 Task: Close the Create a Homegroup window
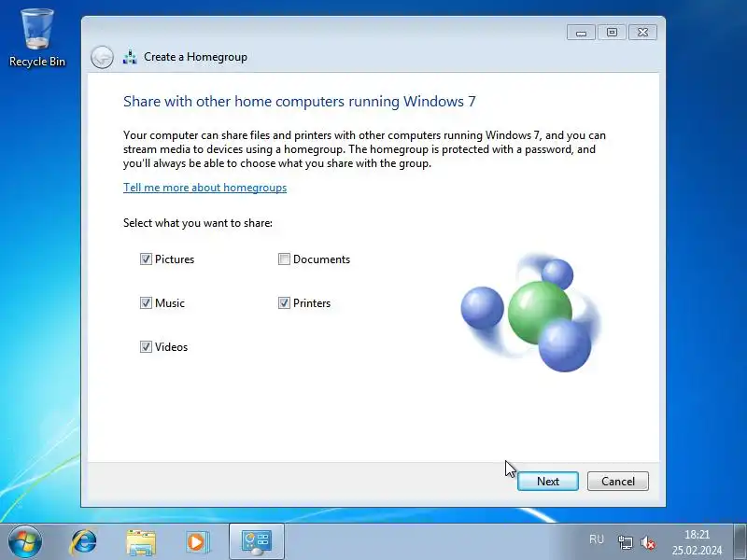click(642, 33)
